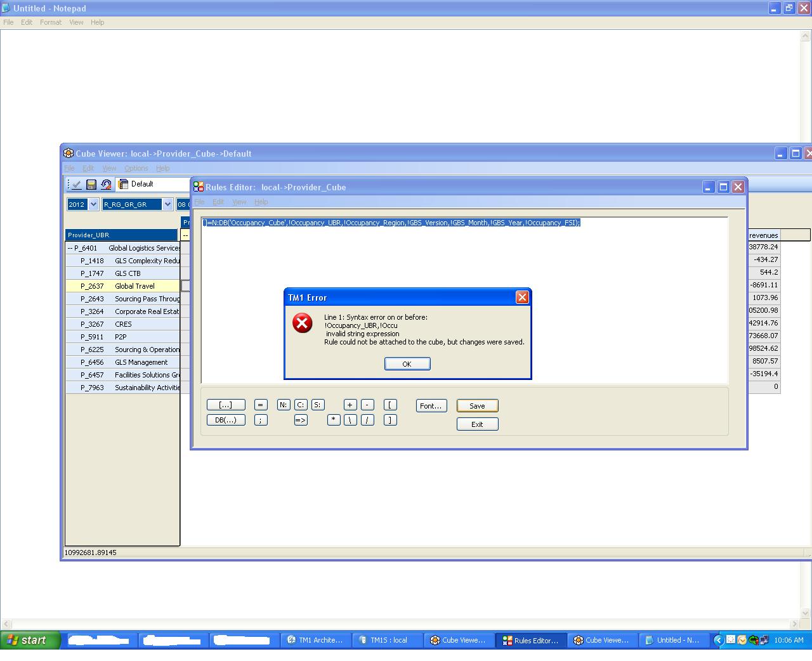Click the backslash operator button
This screenshot has width=812, height=661.
(350, 420)
